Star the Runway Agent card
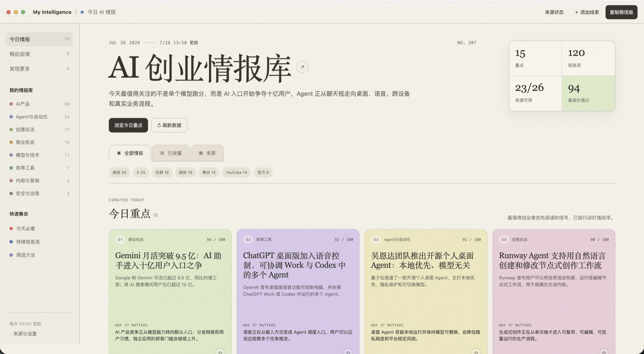644x354 pixels. pyautogui.click(x=604, y=352)
